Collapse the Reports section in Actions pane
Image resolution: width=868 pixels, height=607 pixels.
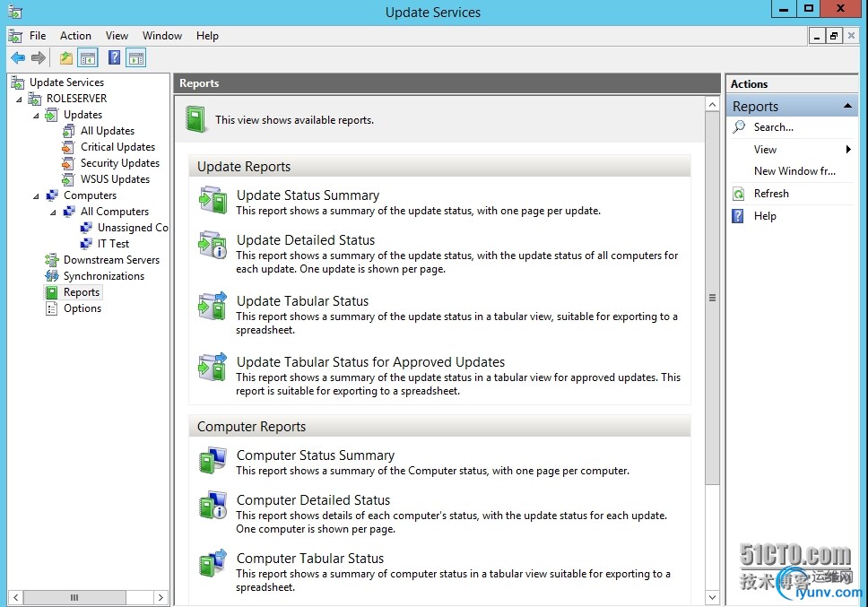click(847, 106)
